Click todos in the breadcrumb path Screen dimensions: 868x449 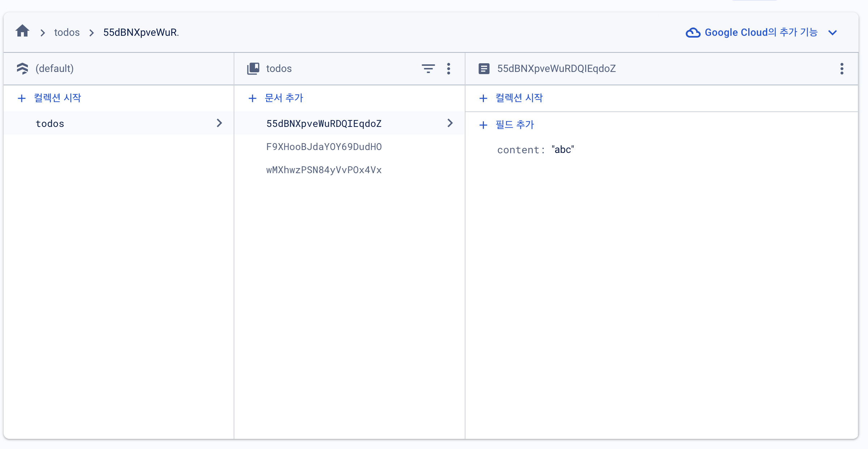click(x=67, y=33)
